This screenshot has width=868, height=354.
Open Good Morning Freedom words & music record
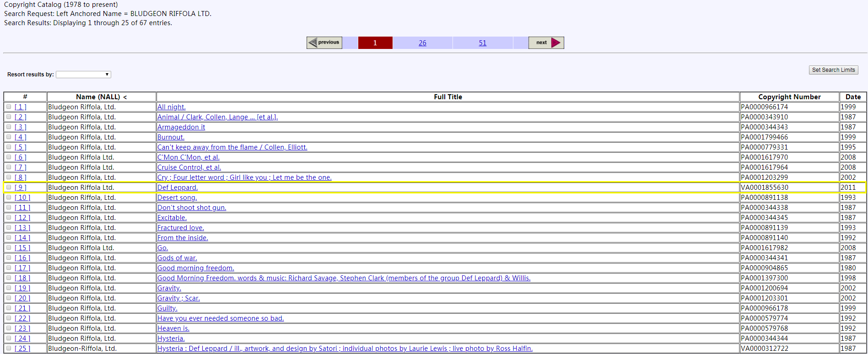344,278
